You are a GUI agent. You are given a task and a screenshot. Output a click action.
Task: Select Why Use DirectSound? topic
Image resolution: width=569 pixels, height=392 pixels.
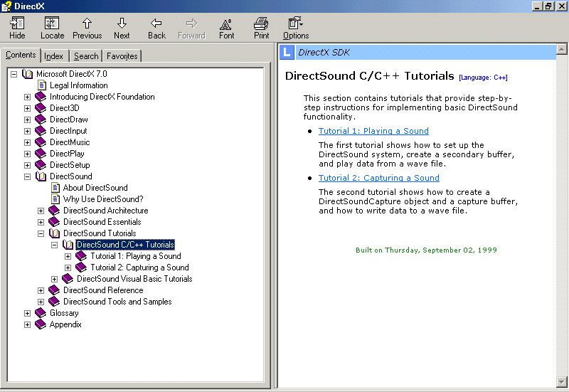pos(102,199)
